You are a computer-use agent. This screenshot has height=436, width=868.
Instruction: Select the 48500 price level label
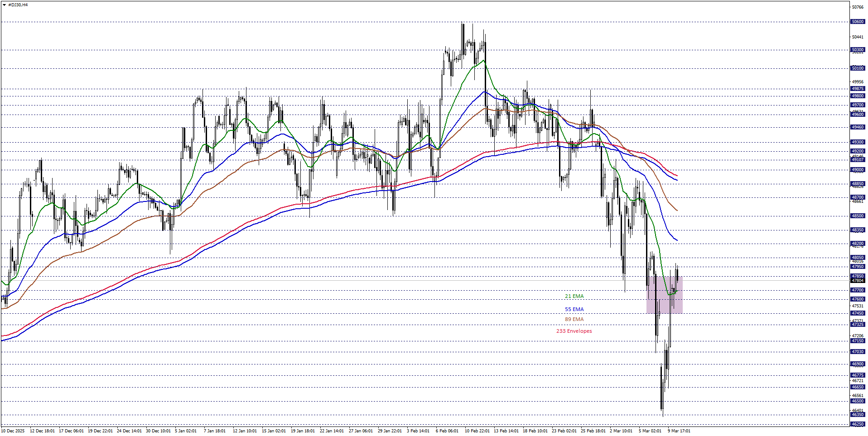(x=858, y=216)
